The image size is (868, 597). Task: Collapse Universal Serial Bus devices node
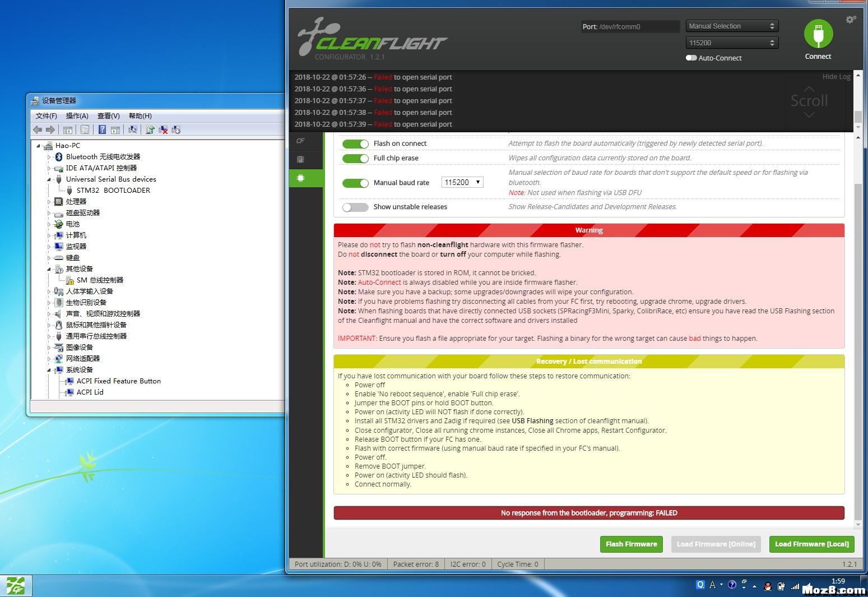49,179
